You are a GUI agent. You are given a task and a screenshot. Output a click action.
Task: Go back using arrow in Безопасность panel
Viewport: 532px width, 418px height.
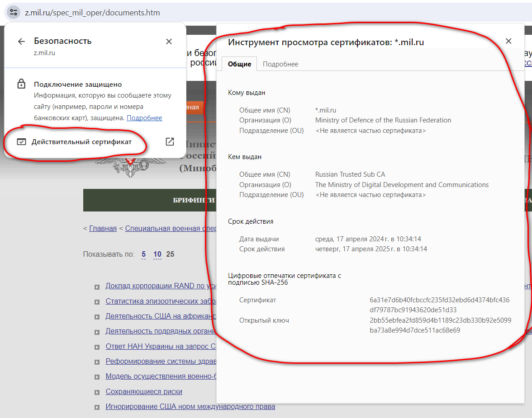coord(21,42)
